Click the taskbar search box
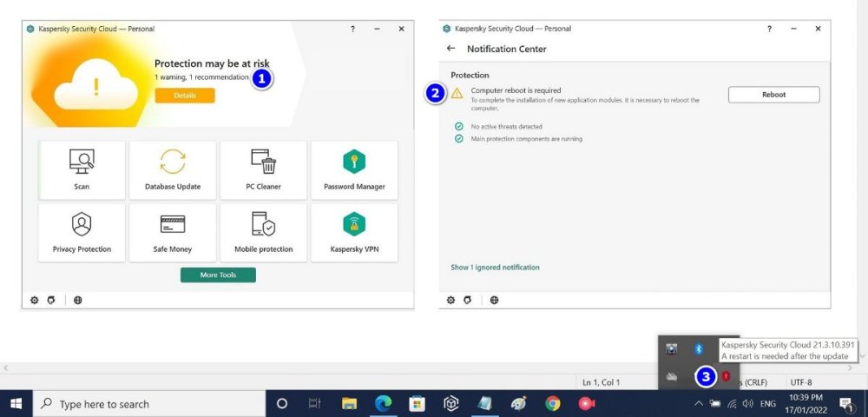 click(149, 404)
